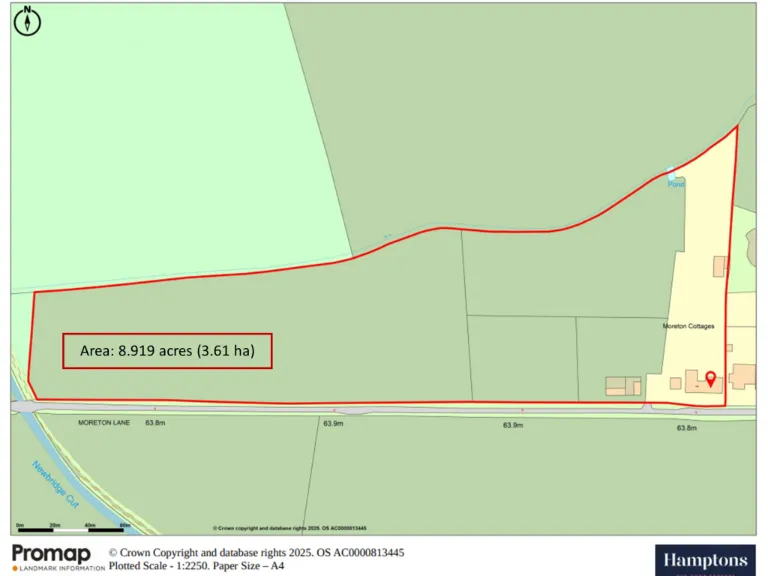Image resolution: width=768 pixels, height=576 pixels.
Task: Click the small Crown copyright text inside the map
Action: pyautogui.click(x=289, y=528)
